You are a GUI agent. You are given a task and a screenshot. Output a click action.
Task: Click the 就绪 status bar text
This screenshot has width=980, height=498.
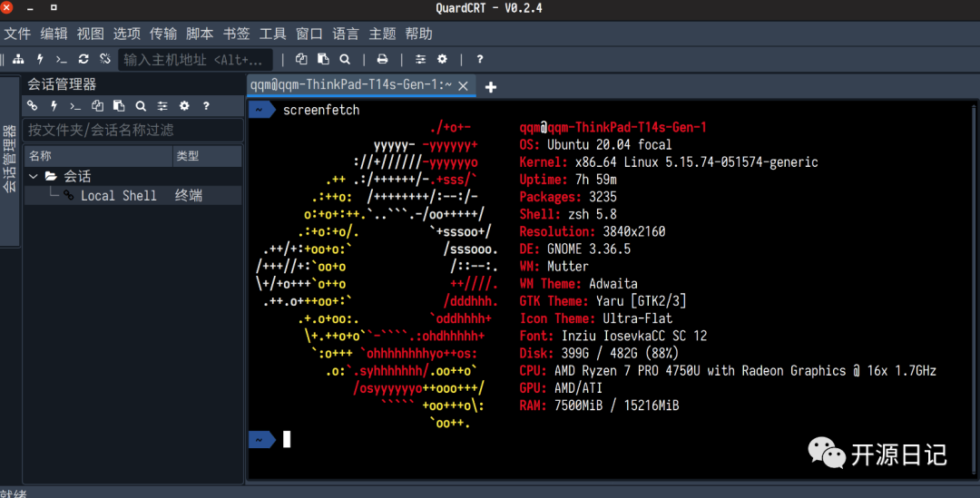click(14, 493)
